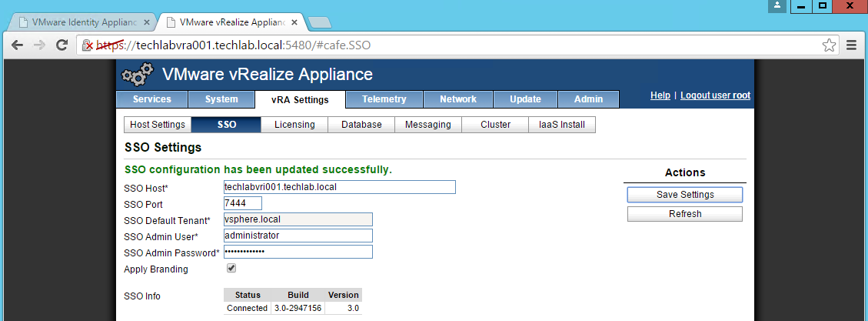Open the Database sub-tab

pyautogui.click(x=361, y=125)
